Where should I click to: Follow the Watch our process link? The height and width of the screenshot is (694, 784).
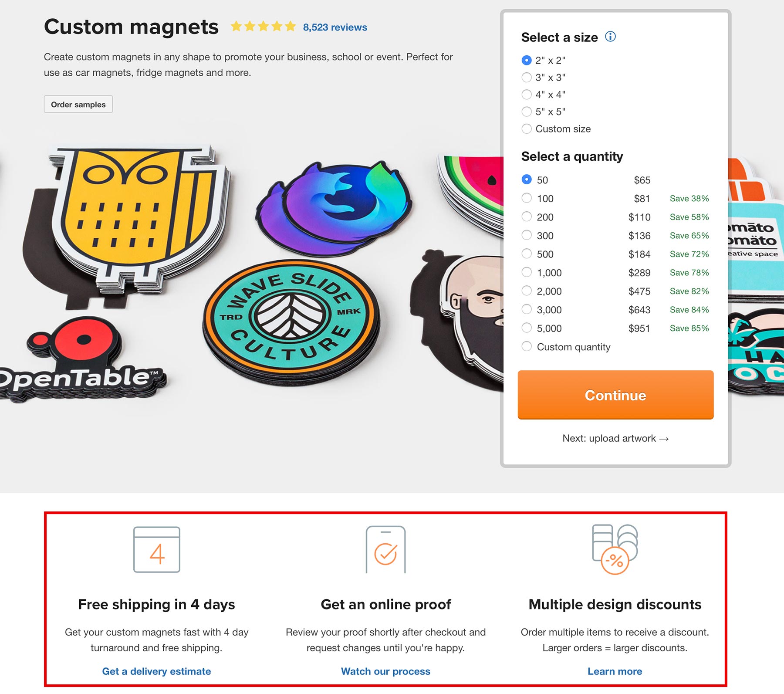[x=385, y=671]
